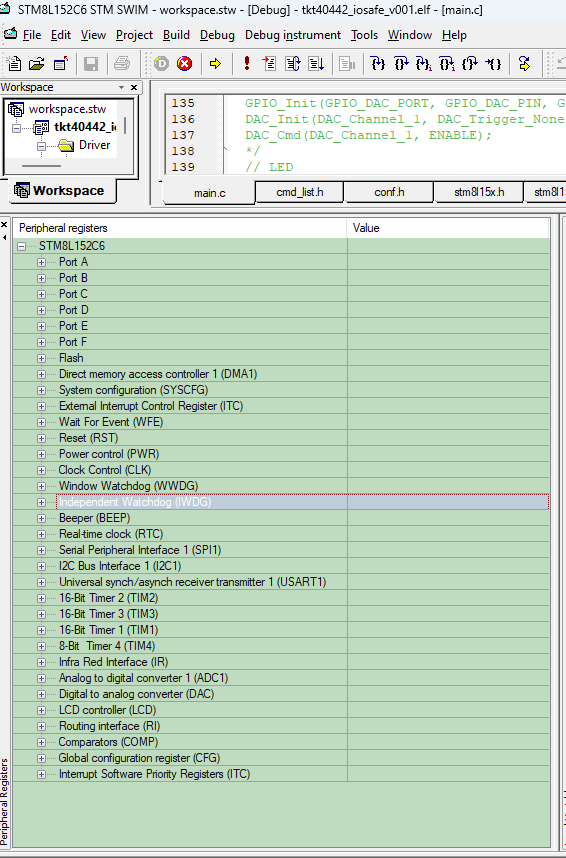
Task: Select the Comparators (COMP) row
Action: click(x=281, y=742)
